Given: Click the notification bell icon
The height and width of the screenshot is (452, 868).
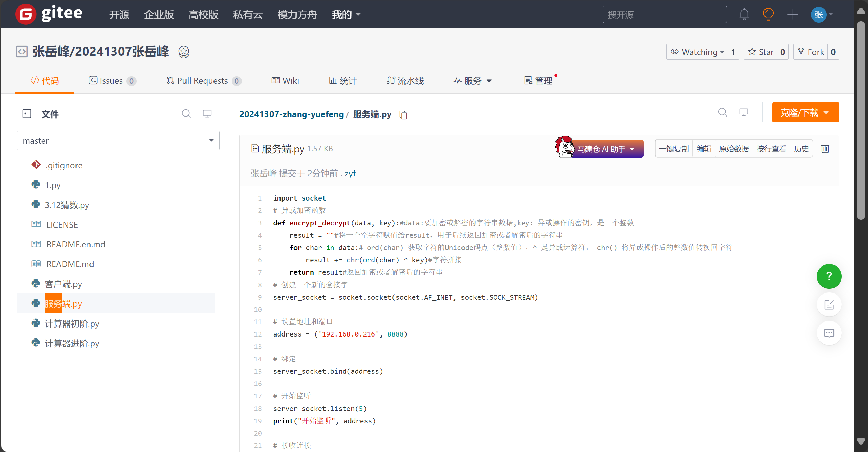Looking at the screenshot, I should [744, 14].
